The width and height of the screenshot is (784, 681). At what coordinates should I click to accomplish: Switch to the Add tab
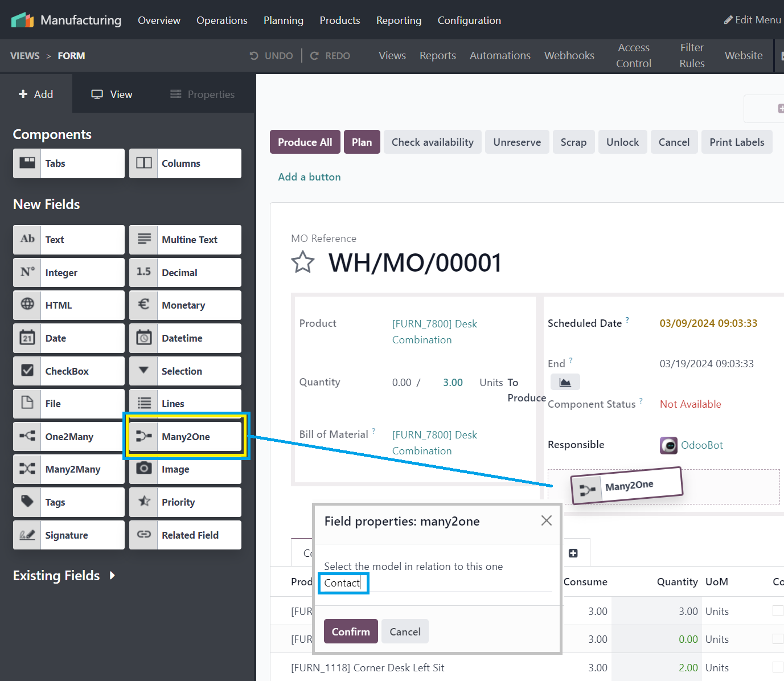[36, 94]
